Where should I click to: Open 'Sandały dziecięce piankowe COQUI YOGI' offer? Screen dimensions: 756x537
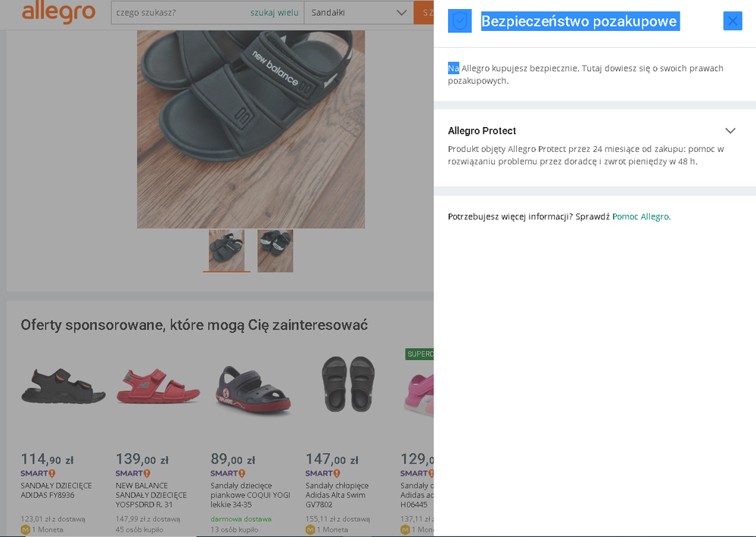pyautogui.click(x=250, y=495)
